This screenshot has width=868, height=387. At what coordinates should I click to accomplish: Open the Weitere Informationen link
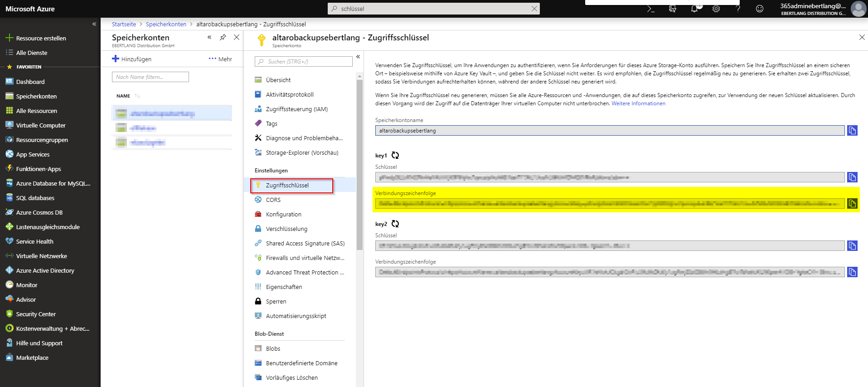coord(638,103)
